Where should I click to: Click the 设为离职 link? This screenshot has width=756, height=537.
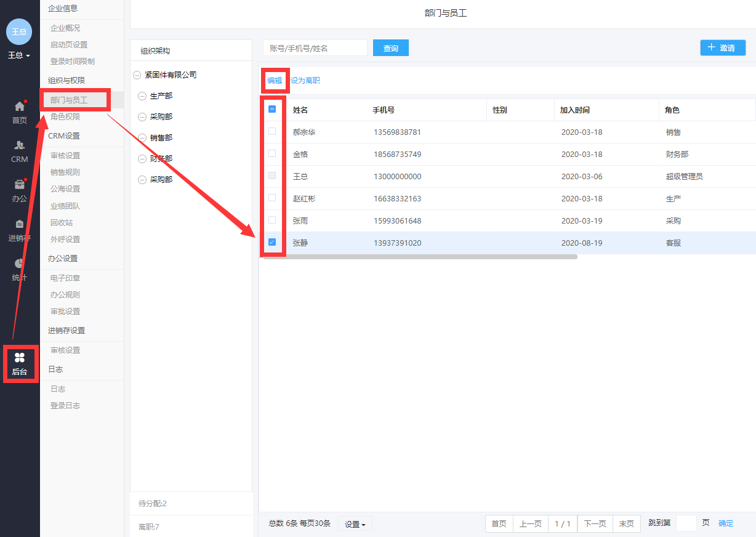tap(305, 80)
